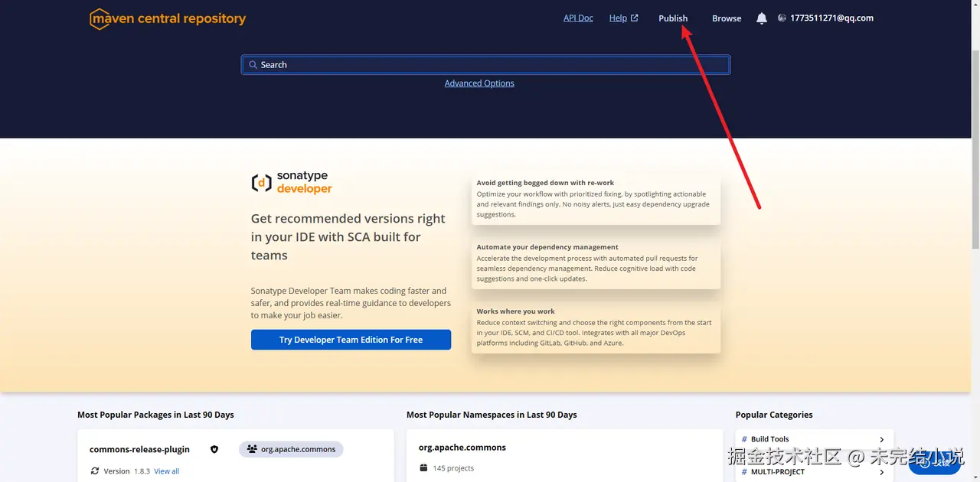Expand the Build Tools category chevron

pos(882,439)
